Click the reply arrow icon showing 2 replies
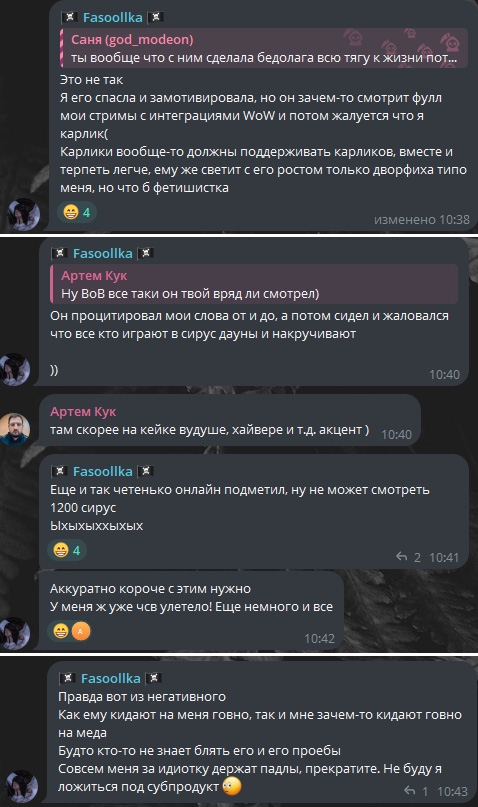 pyautogui.click(x=401, y=556)
